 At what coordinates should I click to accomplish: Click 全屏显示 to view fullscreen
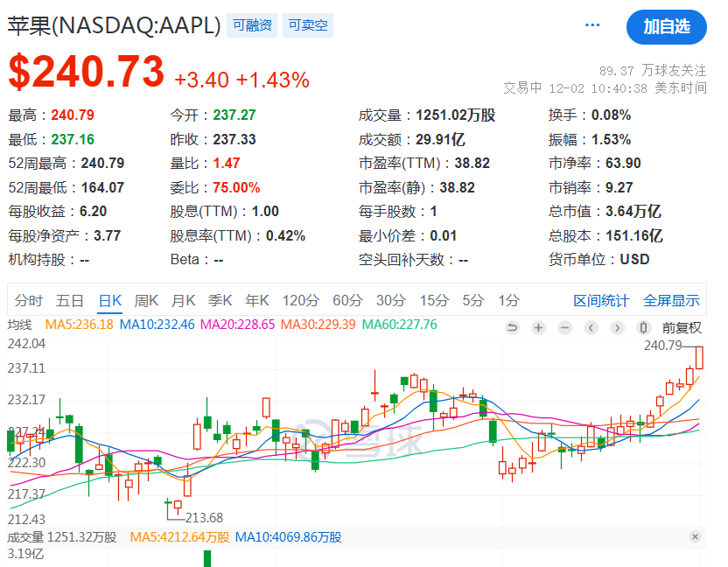(x=671, y=300)
